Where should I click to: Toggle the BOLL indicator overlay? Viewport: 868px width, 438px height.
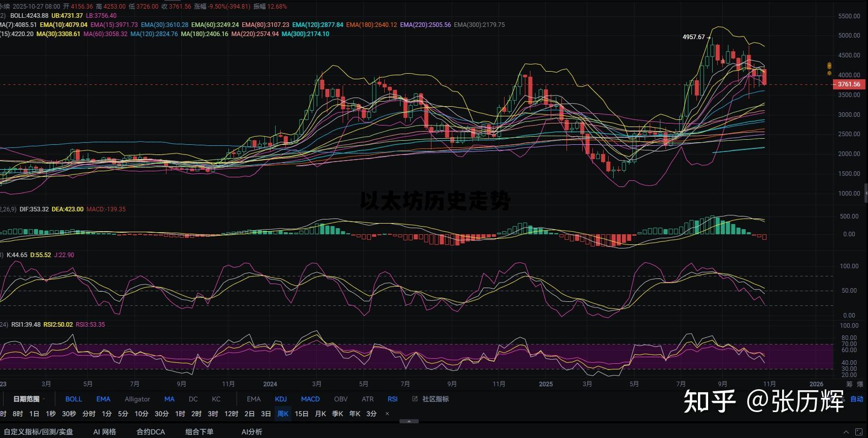[74, 399]
